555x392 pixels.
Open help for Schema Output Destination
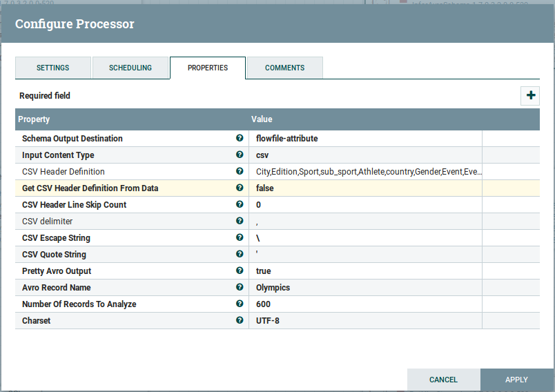240,138
